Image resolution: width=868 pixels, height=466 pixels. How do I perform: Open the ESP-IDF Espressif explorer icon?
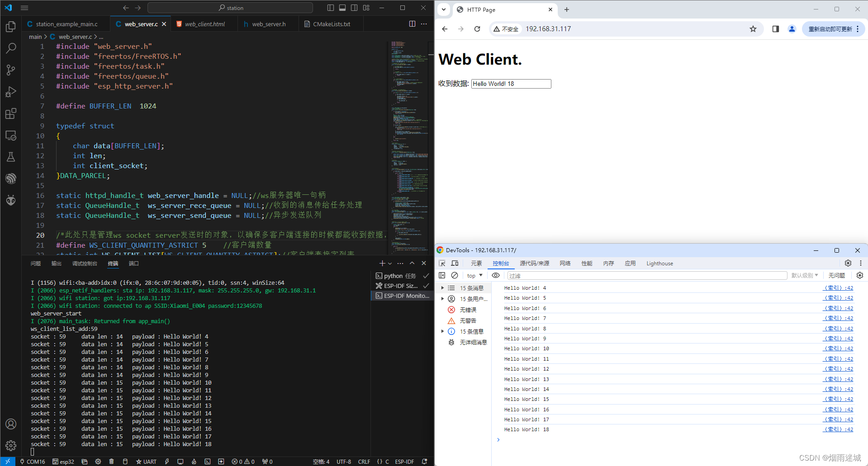pos(11,179)
